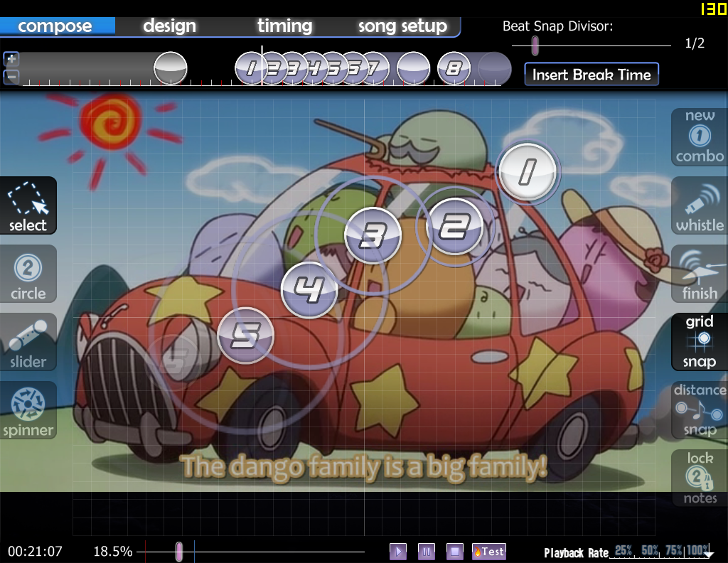
Task: Select hit circle 4 on playfield
Action: click(x=309, y=289)
